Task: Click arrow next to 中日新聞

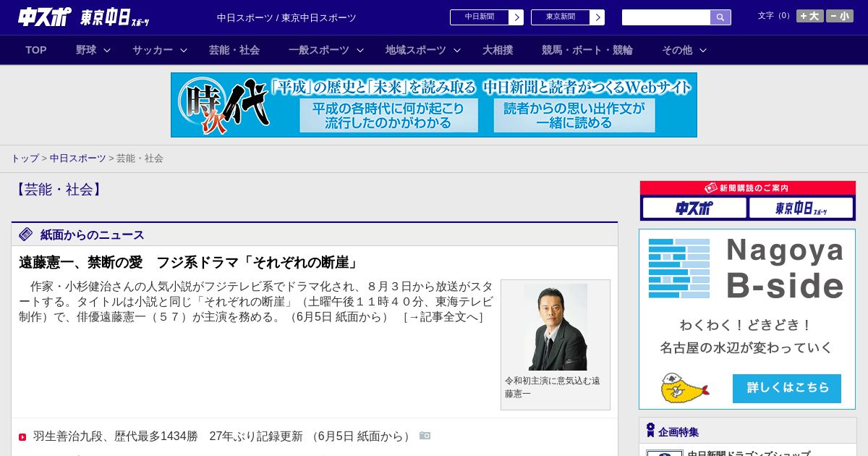Action: point(516,17)
